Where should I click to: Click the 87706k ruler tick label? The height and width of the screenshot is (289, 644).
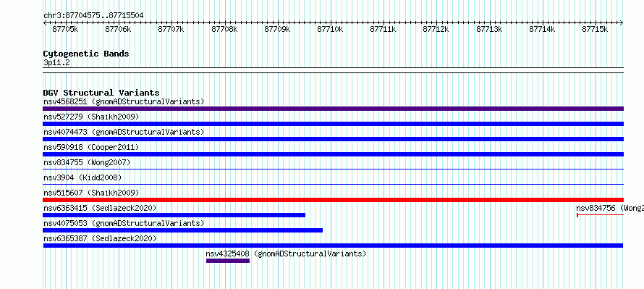pos(118,29)
